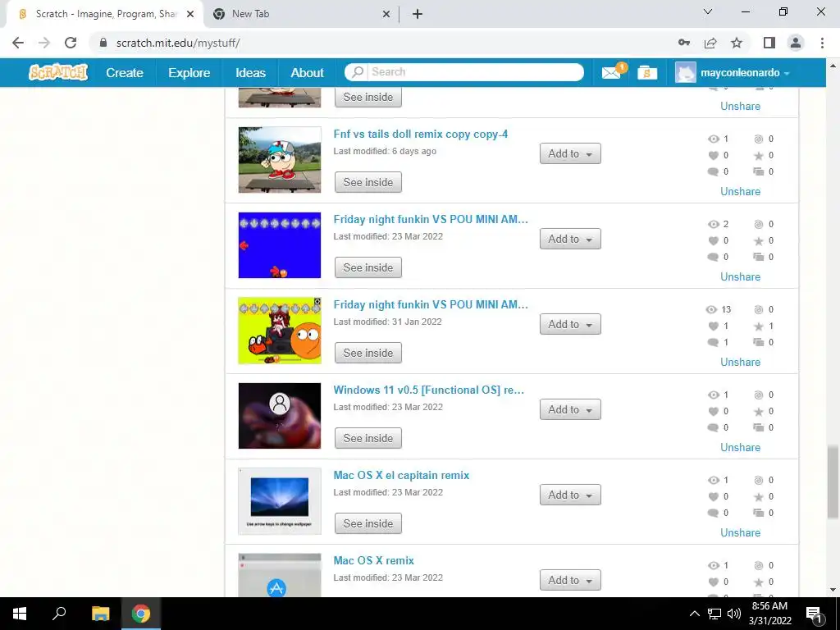Screen dimensions: 840x630
Task: Open Mac OS X el capitain remix title
Action: point(401,475)
